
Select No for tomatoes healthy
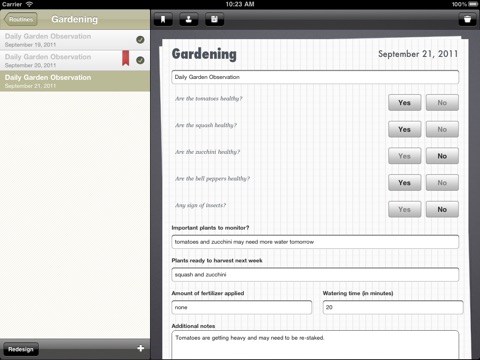[442, 103]
